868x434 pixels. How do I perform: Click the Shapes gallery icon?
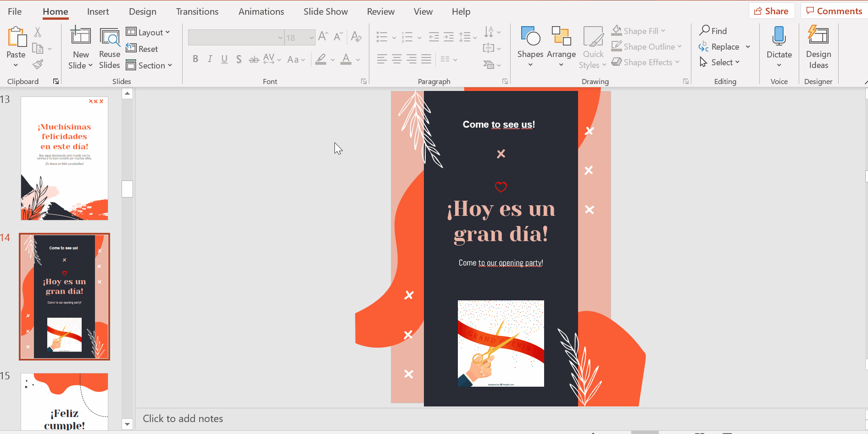pos(530,37)
